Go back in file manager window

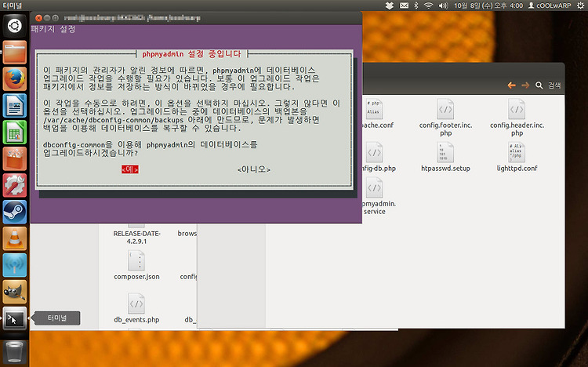[x=511, y=85]
